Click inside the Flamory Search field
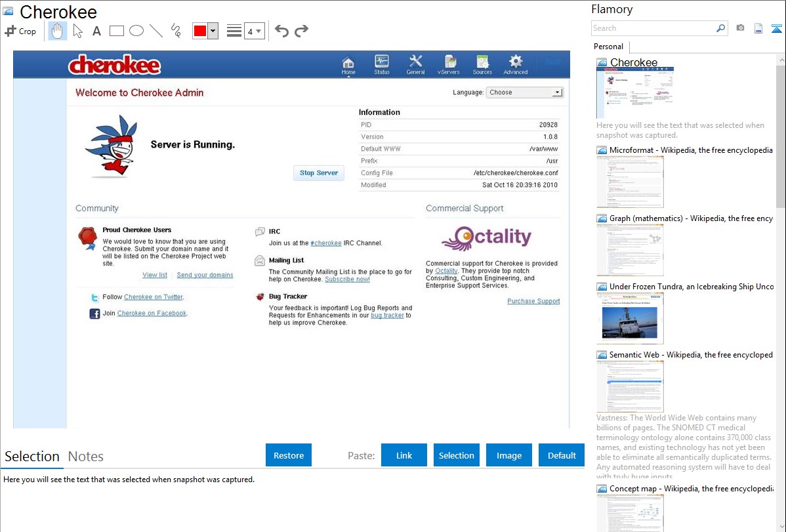 [x=653, y=28]
